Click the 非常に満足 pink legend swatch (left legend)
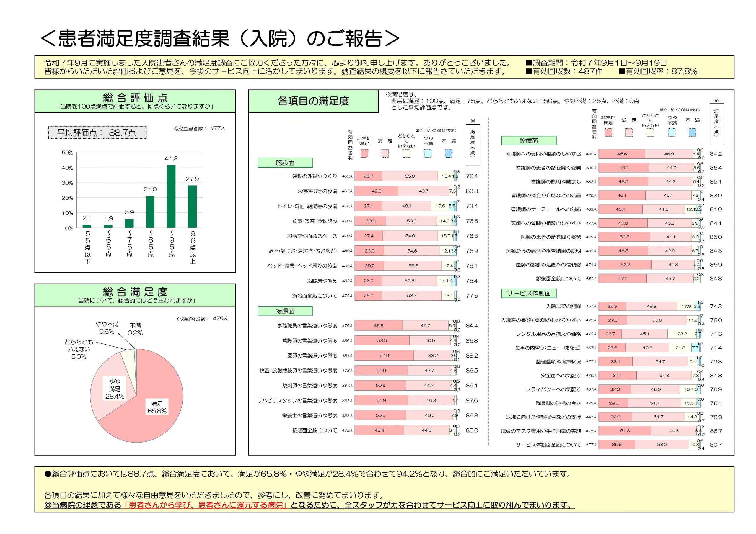The height and width of the screenshot is (534, 756). coord(364,153)
